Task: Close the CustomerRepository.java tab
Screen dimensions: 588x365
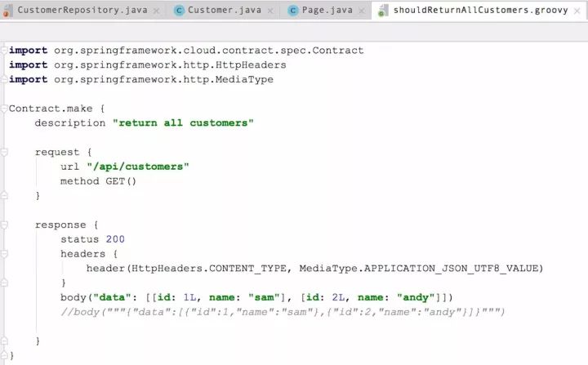Action: (x=156, y=11)
